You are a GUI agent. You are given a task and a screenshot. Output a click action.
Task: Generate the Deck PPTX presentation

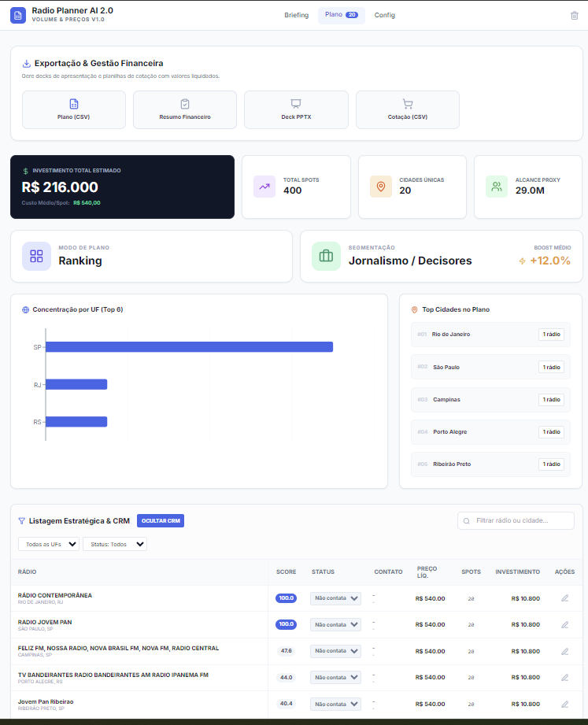point(296,109)
